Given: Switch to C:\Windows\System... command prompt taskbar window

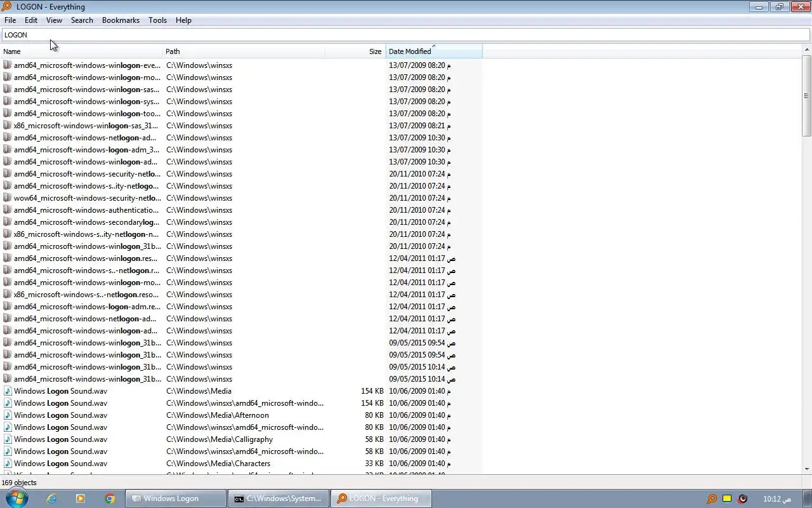Looking at the screenshot, I should click(x=278, y=498).
